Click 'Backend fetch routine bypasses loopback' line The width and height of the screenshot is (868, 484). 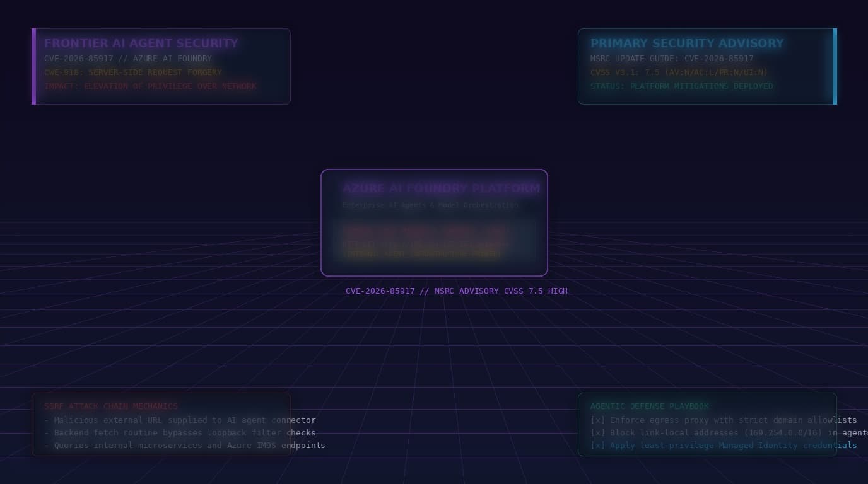pyautogui.click(x=180, y=433)
